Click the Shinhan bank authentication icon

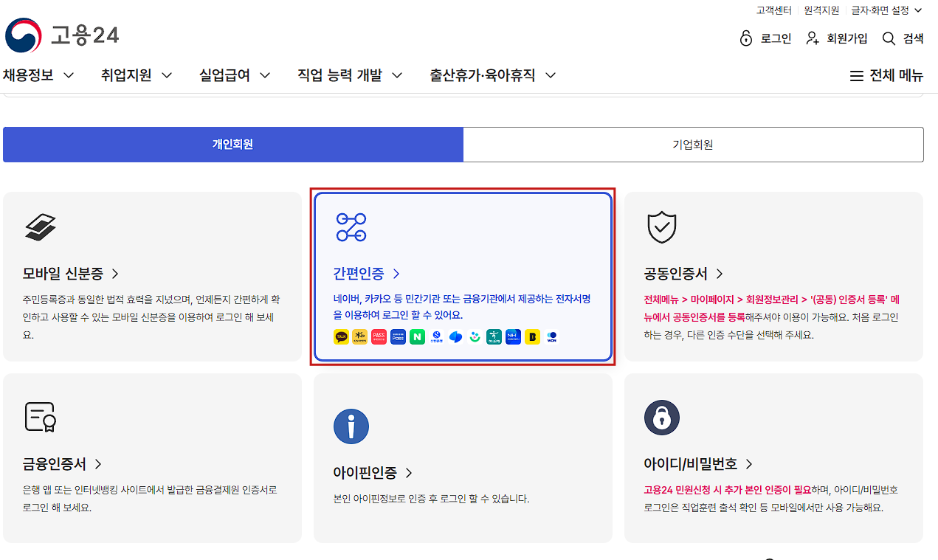(x=436, y=337)
